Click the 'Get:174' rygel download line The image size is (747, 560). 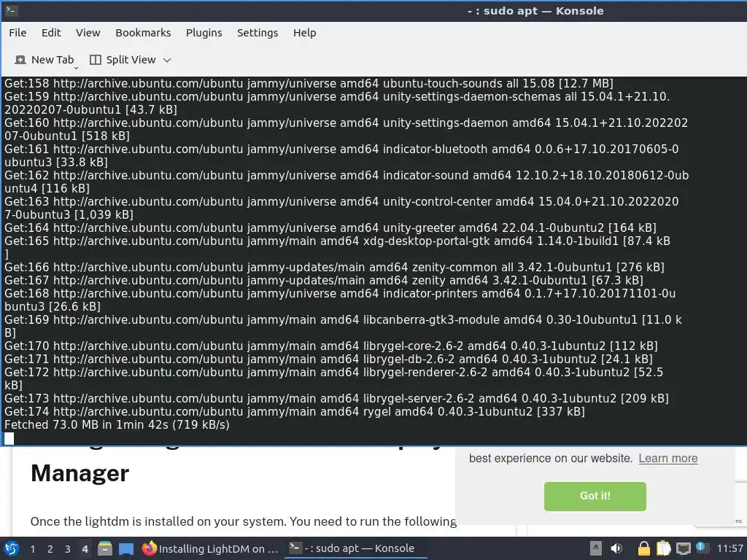click(295, 411)
